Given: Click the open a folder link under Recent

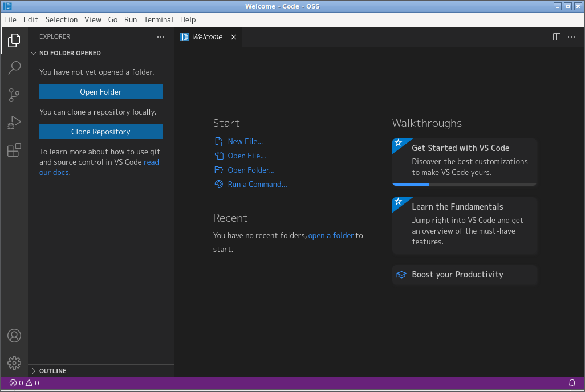Looking at the screenshot, I should pyautogui.click(x=331, y=235).
